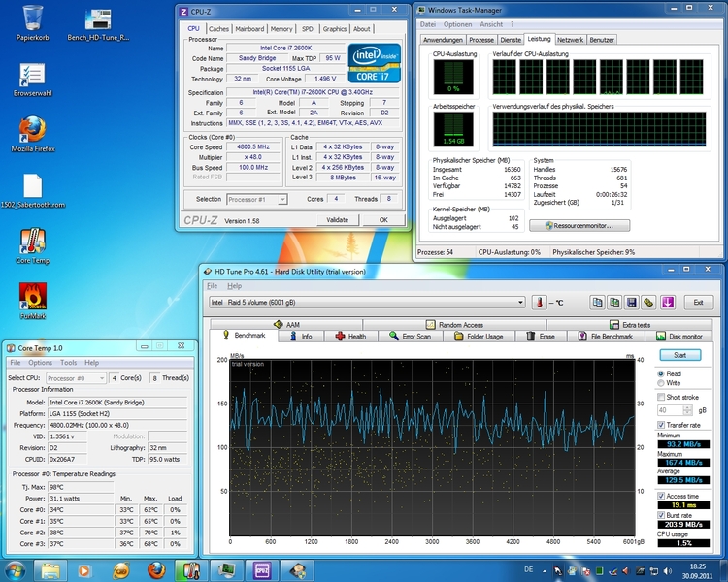Click the Start benchmark button
The height and width of the screenshot is (582, 728).
pos(679,355)
